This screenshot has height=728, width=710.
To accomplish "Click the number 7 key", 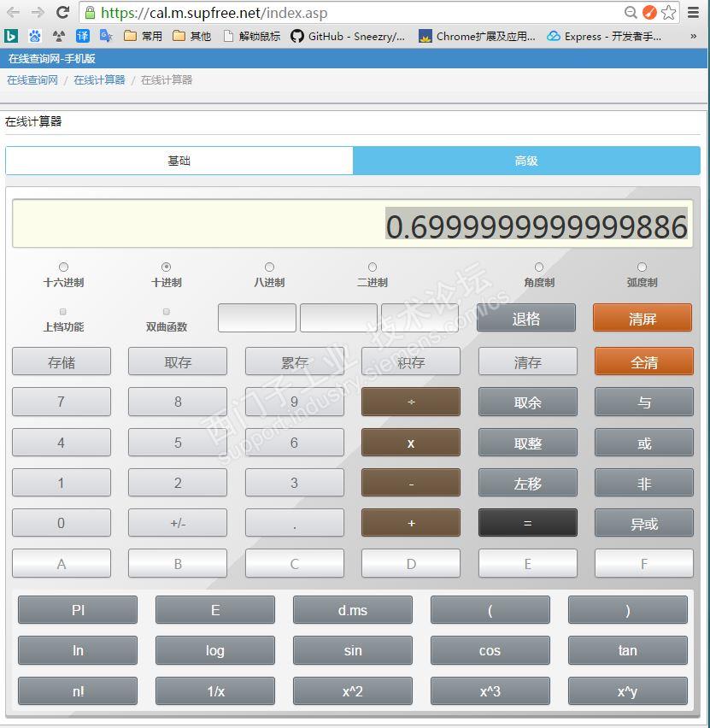I will pos(62,402).
